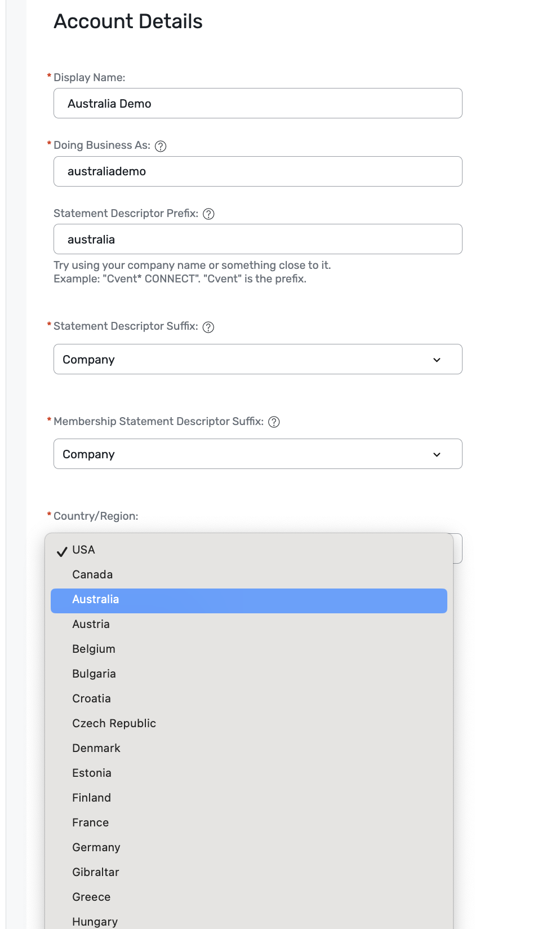Click the Doing Business As text field

[x=257, y=171]
